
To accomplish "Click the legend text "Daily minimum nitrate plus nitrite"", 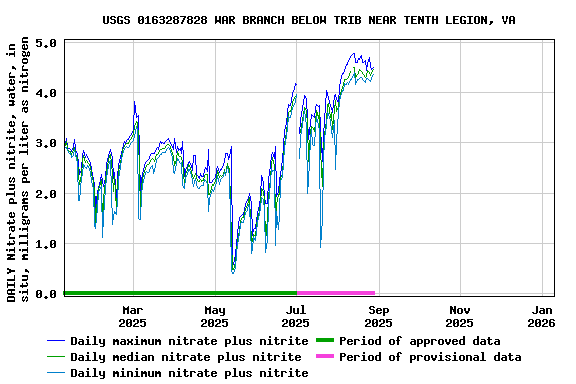I will click(x=189, y=373).
